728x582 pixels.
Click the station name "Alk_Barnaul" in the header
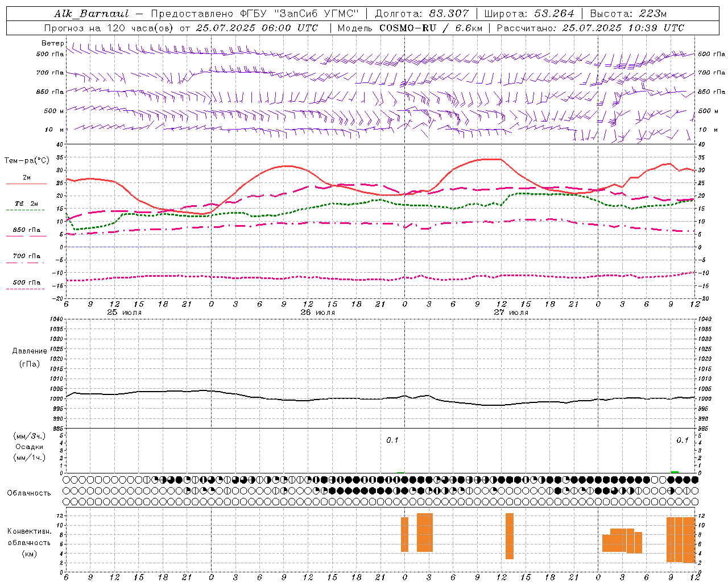click(x=92, y=14)
